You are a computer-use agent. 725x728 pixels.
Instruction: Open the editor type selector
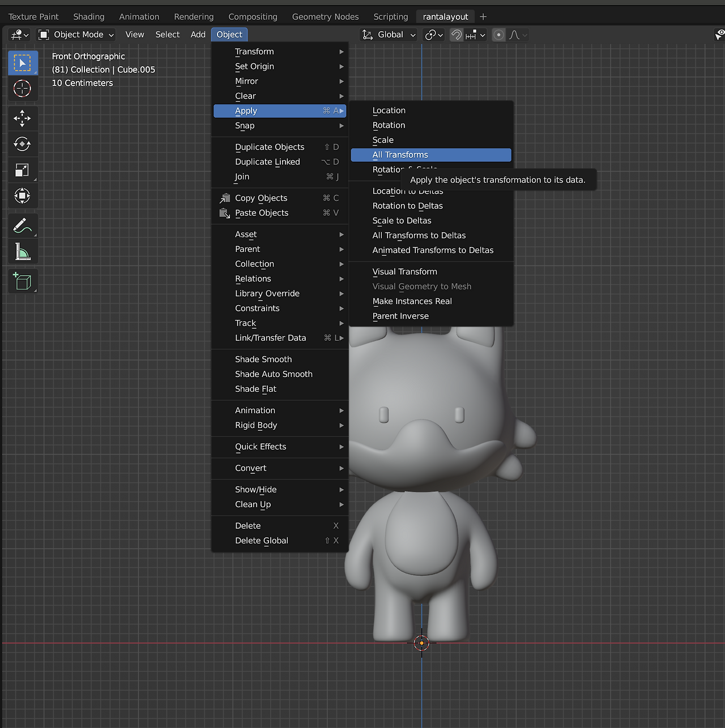click(x=19, y=35)
